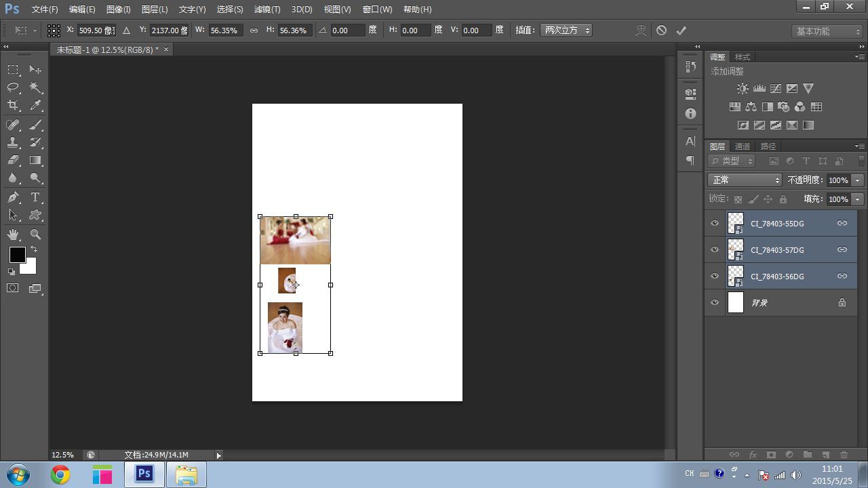Toggle visibility of the 背景 layer

[x=715, y=302]
